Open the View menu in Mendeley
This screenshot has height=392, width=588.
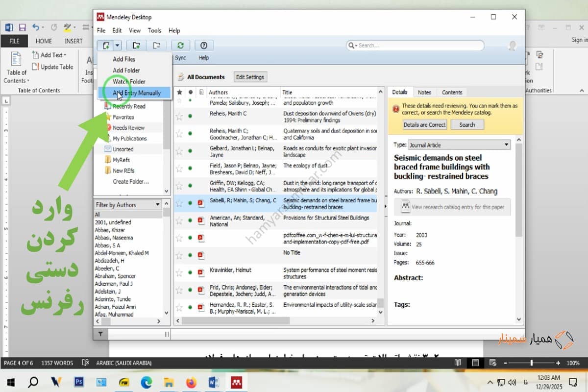(135, 30)
